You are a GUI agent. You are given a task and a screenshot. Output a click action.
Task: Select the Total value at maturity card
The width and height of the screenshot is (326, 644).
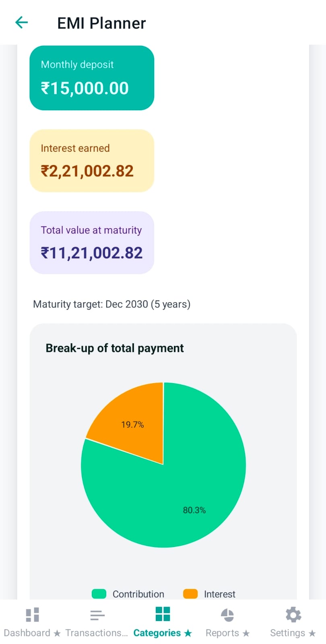[91, 243]
